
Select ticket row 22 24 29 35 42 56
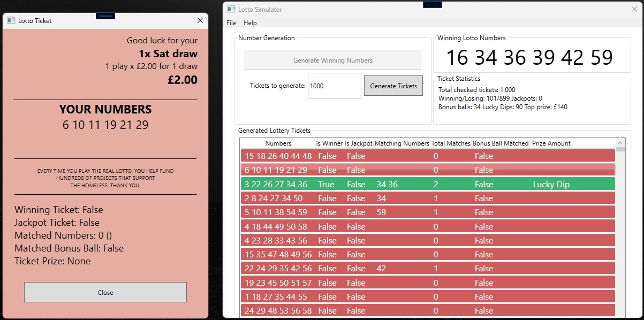427,269
